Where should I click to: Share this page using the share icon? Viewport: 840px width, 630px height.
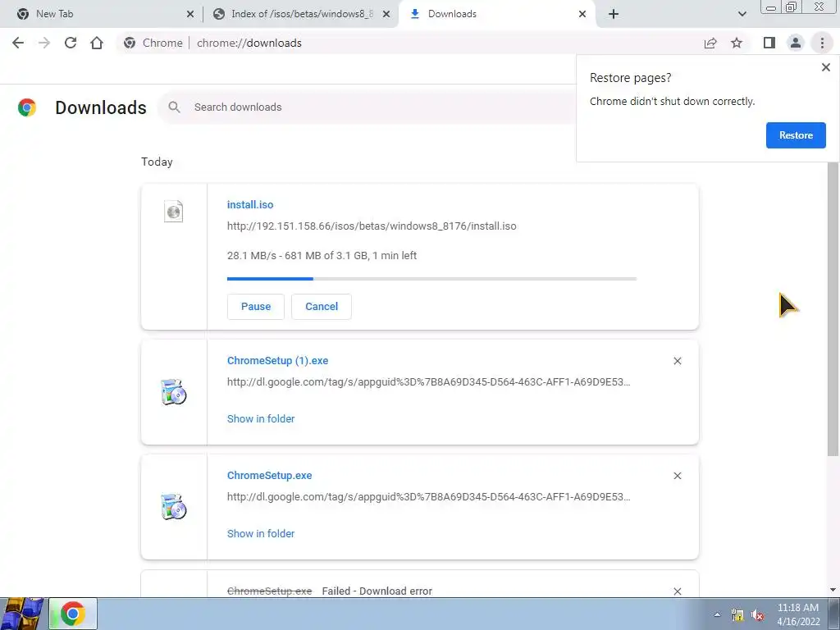coord(710,43)
